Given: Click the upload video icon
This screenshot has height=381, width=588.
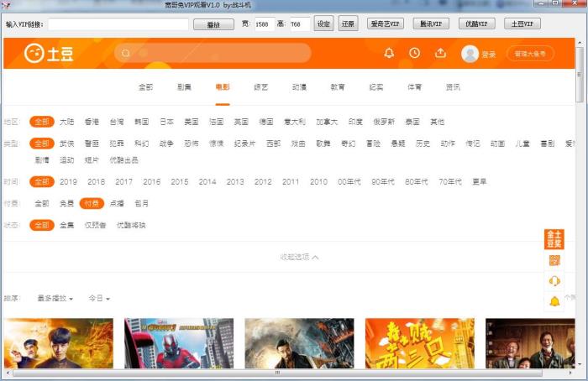Looking at the screenshot, I should point(441,53).
